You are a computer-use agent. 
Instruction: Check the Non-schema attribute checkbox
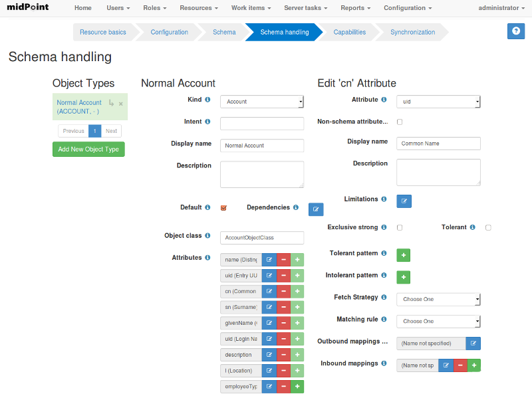400,122
